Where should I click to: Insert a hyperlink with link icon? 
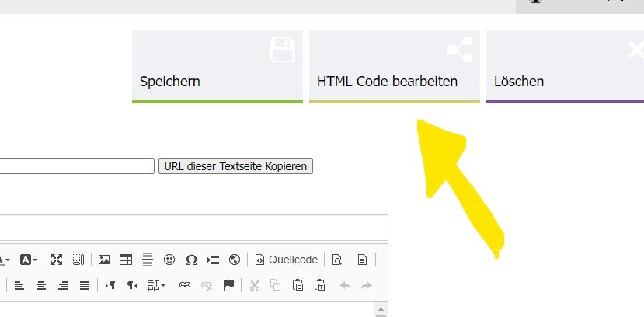[x=185, y=285]
